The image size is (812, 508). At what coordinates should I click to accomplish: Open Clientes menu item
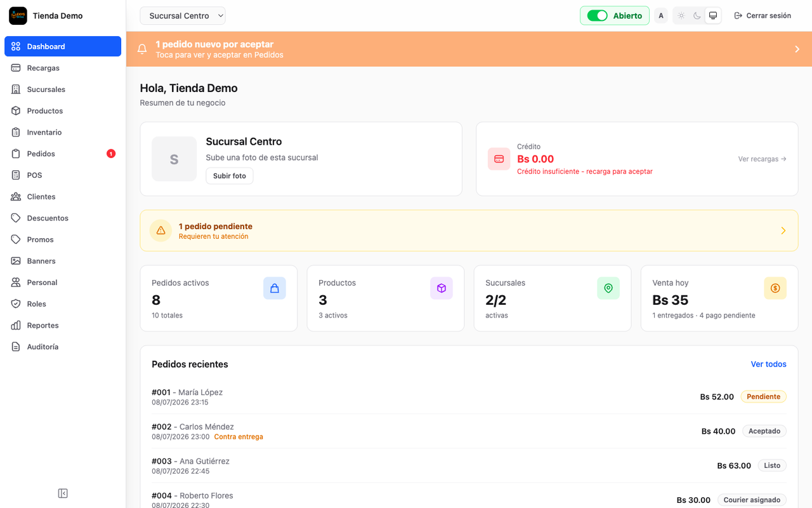[x=63, y=197]
